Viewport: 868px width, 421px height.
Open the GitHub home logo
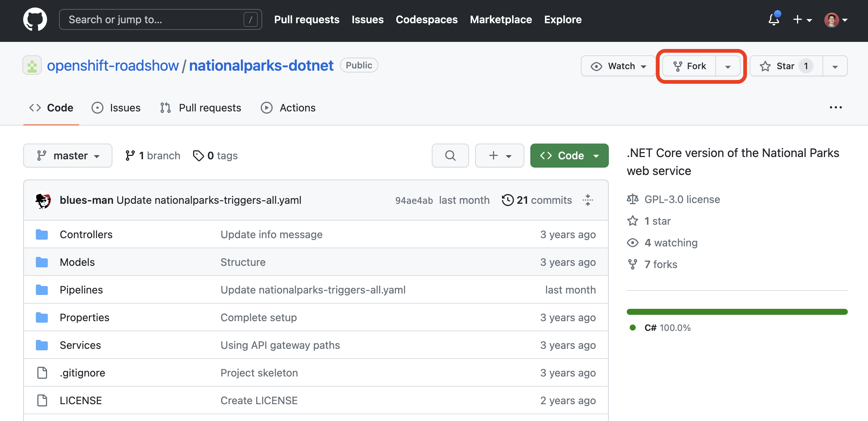[x=35, y=19]
